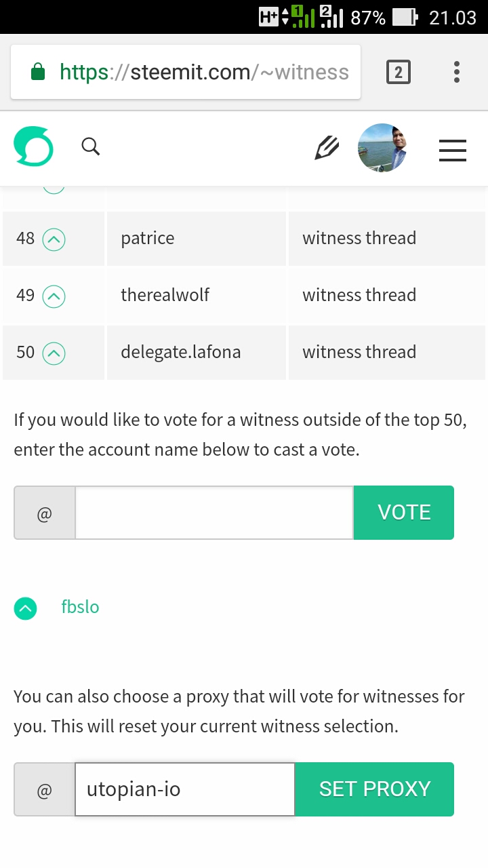Viewport: 488px width, 868px height.
Task: Click the green VOTE button
Action: pos(404,513)
